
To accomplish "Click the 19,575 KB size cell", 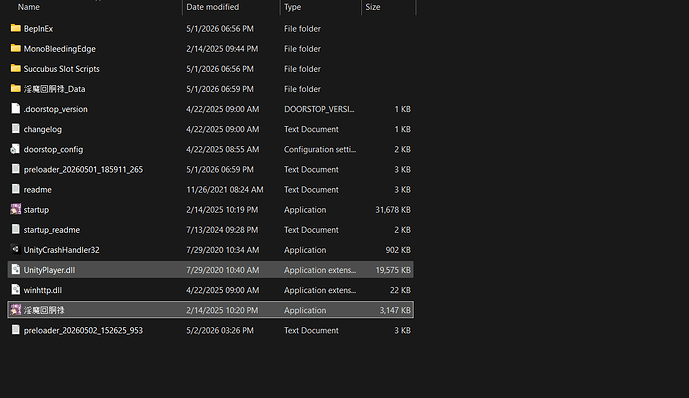I will [393, 270].
